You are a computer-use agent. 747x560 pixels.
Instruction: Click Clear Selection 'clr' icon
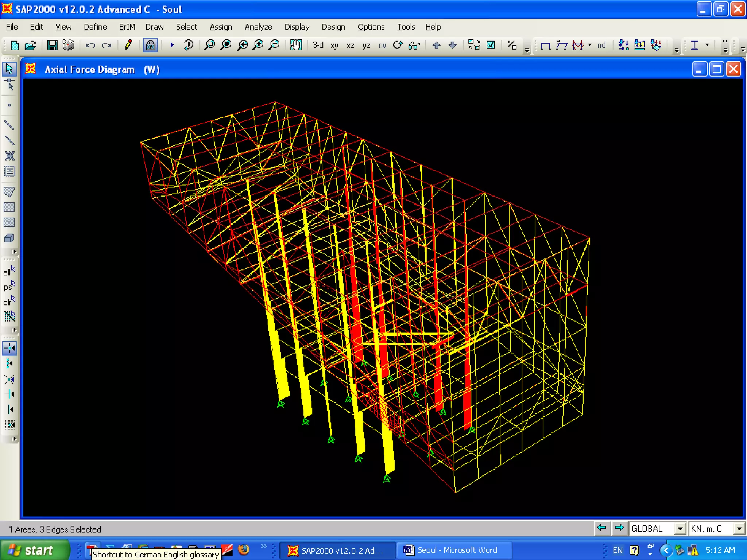pos(9,301)
